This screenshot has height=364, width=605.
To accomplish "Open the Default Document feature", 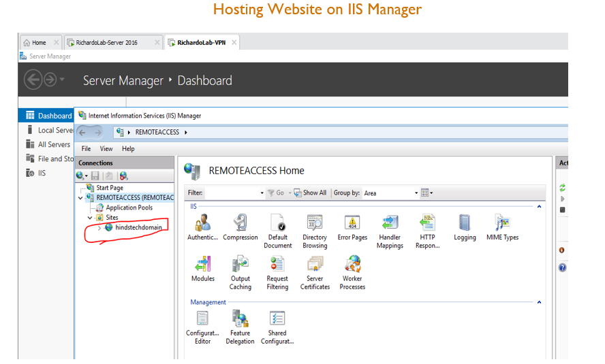I will [278, 231].
